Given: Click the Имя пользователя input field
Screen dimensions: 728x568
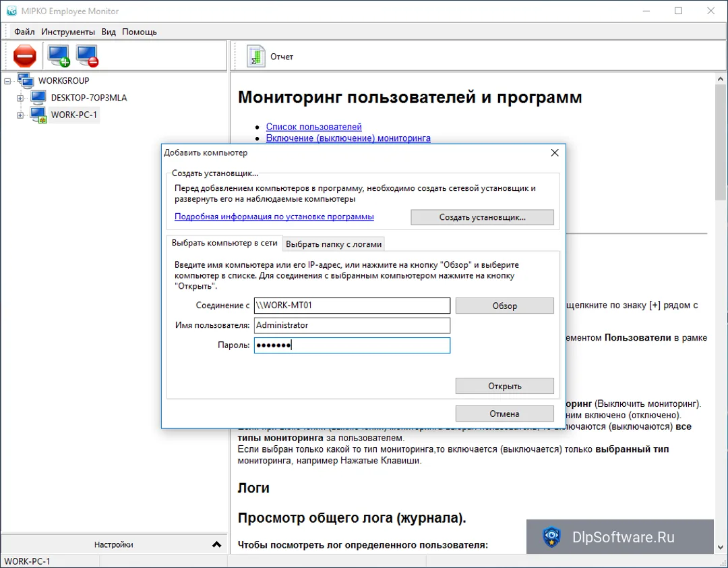Looking at the screenshot, I should point(352,325).
